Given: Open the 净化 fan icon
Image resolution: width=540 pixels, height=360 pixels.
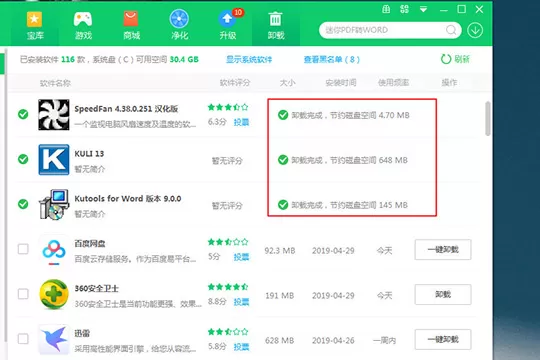Looking at the screenshot, I should click(179, 25).
